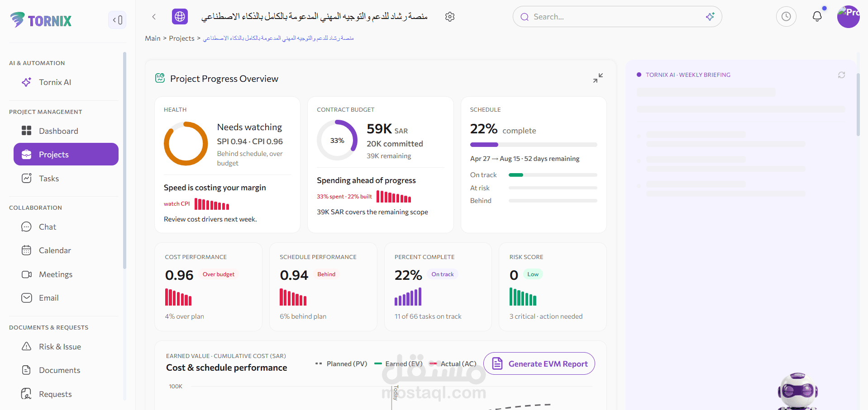Click '39K remaining' text
868x410 pixels.
(389, 156)
